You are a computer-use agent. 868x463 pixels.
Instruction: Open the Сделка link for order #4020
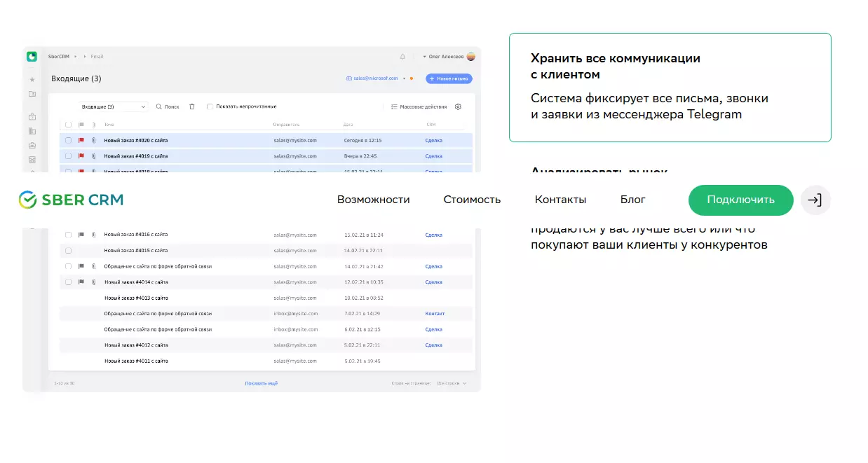[433, 140]
